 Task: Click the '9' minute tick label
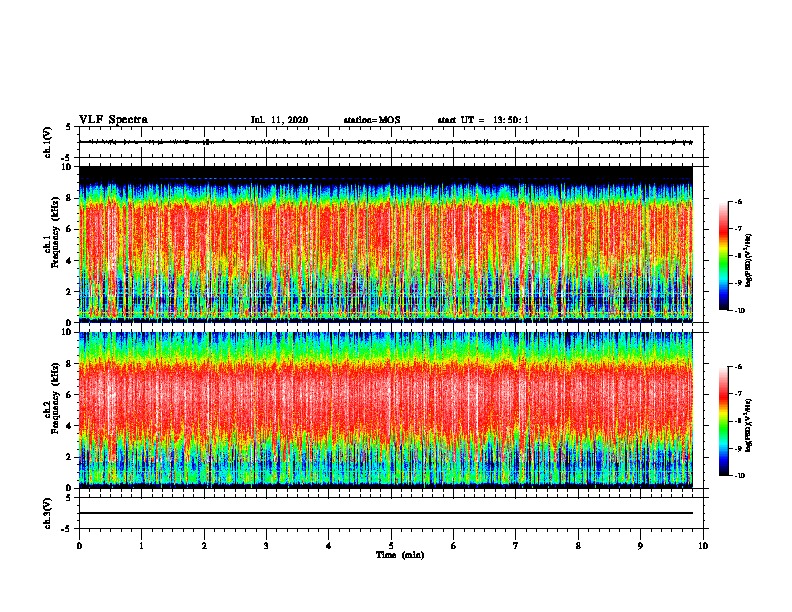pyautogui.click(x=640, y=546)
